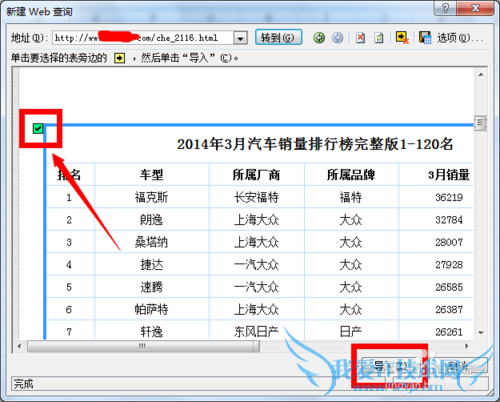The width and height of the screenshot is (500, 402).
Task: Click inside the address URL field
Action: pyautogui.click(x=143, y=38)
